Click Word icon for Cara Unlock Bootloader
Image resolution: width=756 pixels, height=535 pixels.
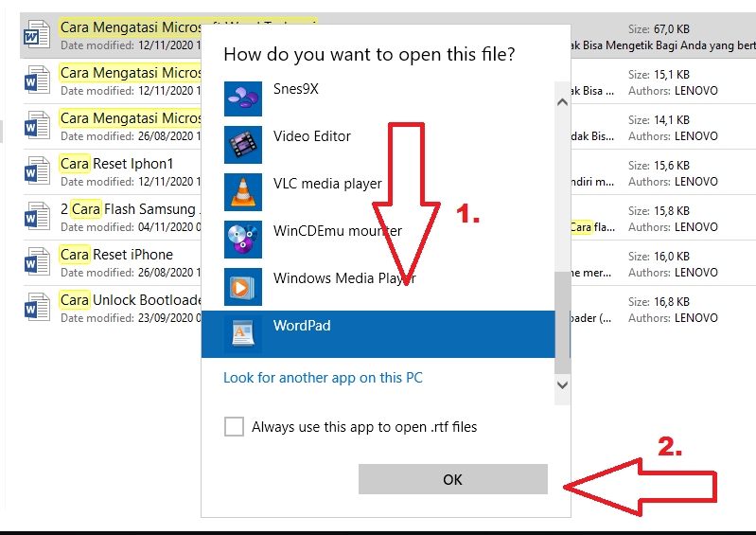pos(37,307)
